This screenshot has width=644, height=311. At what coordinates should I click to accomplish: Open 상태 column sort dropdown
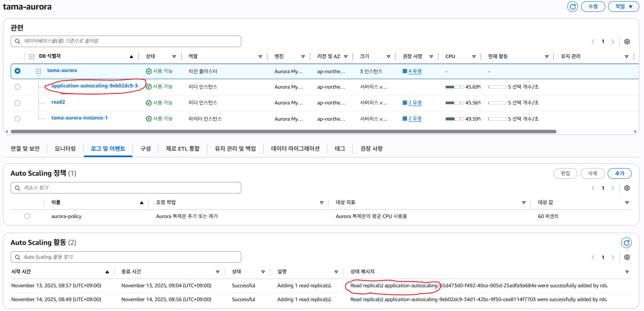coord(174,57)
